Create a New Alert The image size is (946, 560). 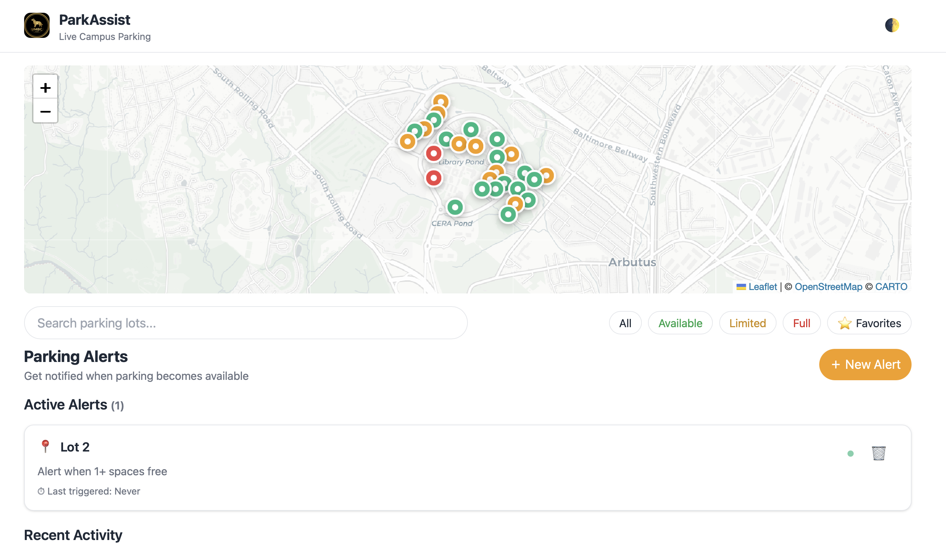click(x=865, y=364)
